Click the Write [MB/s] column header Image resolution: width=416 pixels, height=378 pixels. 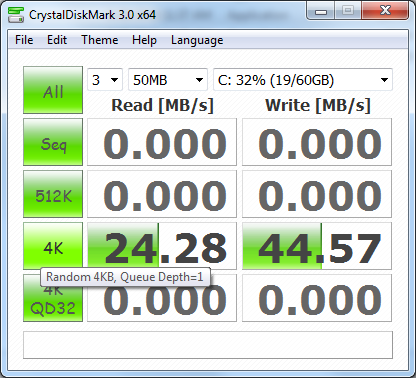[x=318, y=105]
